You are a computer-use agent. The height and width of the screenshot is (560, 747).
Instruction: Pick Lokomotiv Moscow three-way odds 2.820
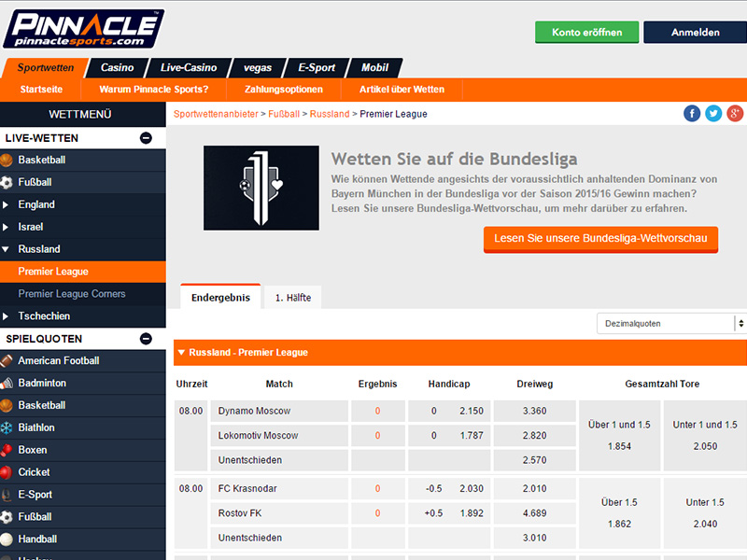coord(534,436)
